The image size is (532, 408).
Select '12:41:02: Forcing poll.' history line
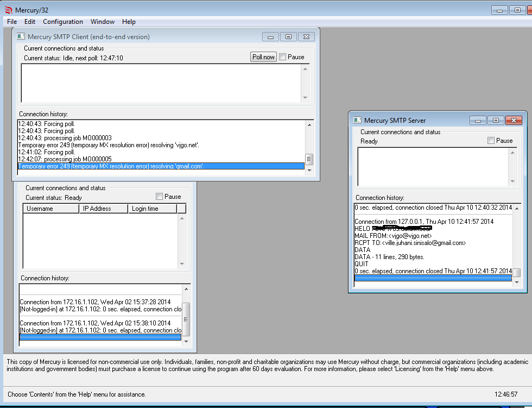pyautogui.click(x=161, y=152)
